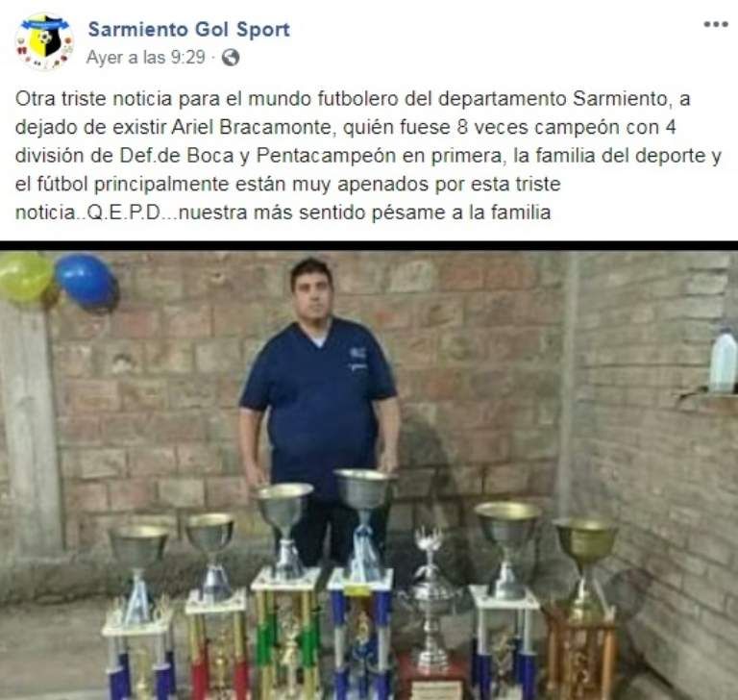Click the 'Q.E.P.D' text in the post
The height and width of the screenshot is (700, 738).
pos(125,212)
